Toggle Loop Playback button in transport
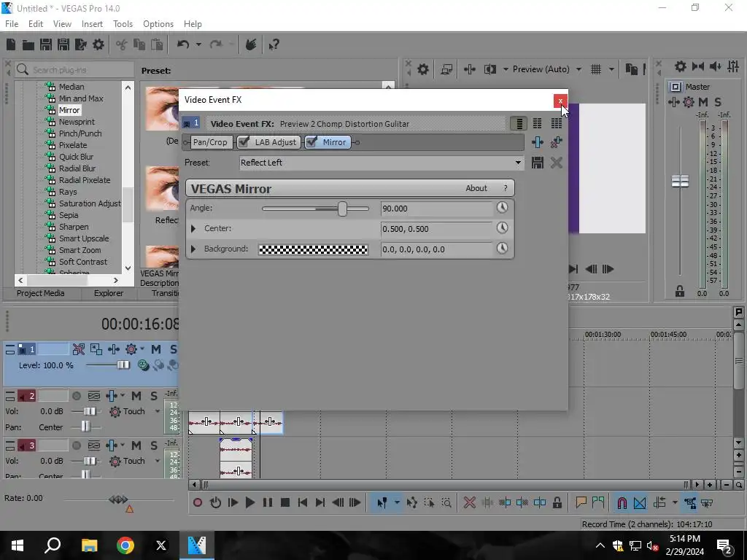This screenshot has height=560, width=747. coord(215,502)
